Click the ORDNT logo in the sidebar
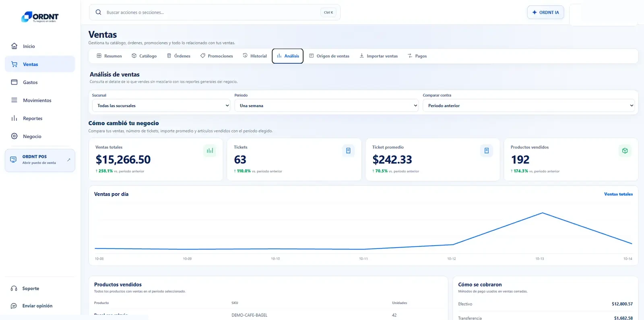This screenshot has width=644, height=320. (40, 17)
